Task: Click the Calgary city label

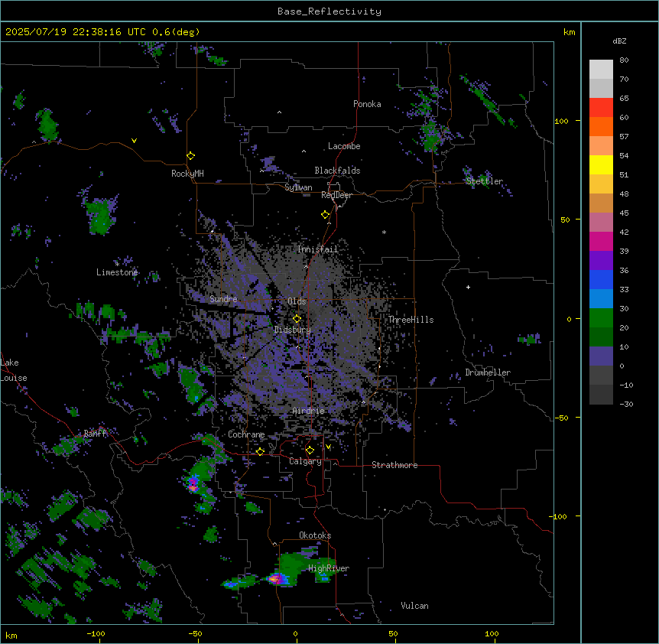Action: coord(305,461)
